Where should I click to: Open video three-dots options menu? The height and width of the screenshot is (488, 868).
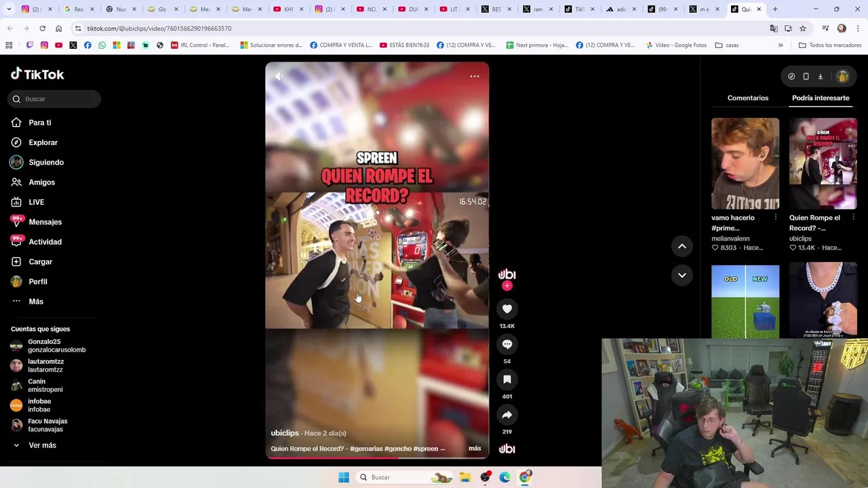475,77
